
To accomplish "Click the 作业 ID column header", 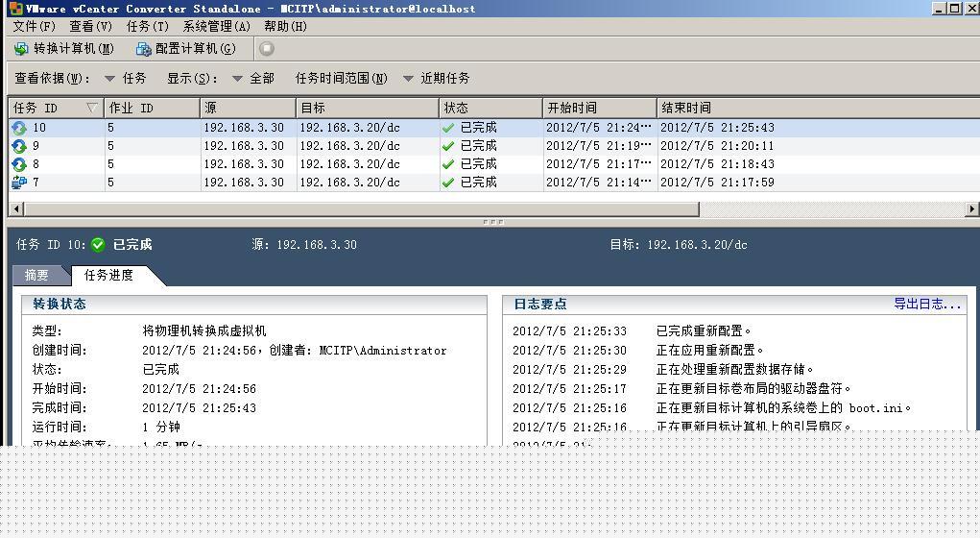I will tap(152, 108).
